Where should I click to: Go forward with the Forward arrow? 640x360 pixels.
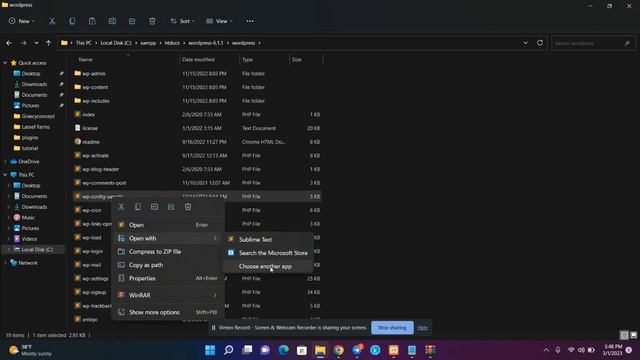click(x=23, y=43)
